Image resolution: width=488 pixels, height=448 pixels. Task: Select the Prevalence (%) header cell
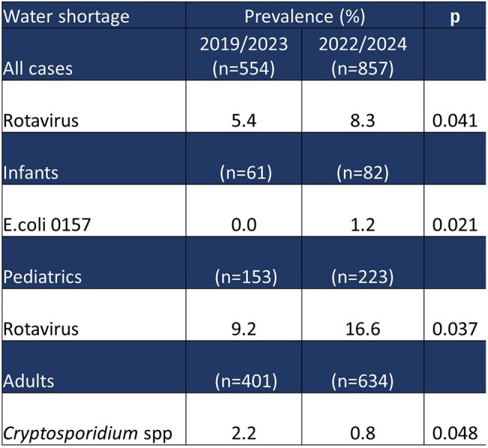305,16
